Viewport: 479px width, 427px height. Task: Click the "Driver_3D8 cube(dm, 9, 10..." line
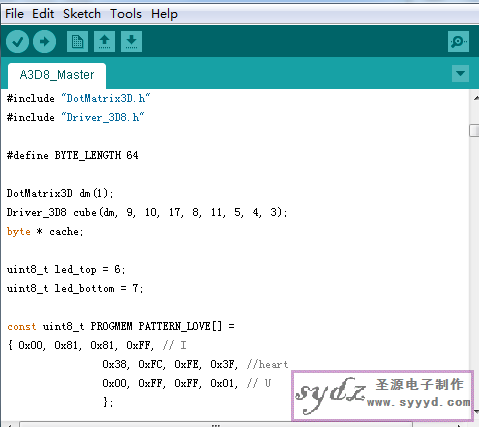(x=147, y=212)
